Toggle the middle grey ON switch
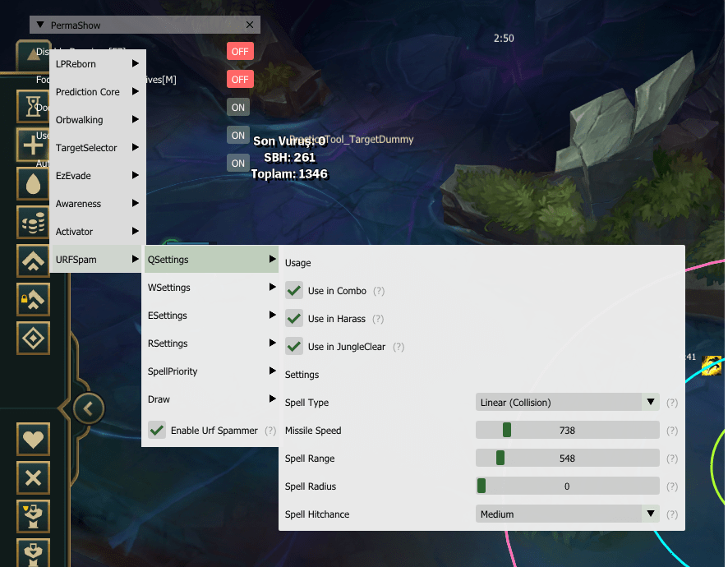Viewport: 728px width, 567px height. (238, 135)
